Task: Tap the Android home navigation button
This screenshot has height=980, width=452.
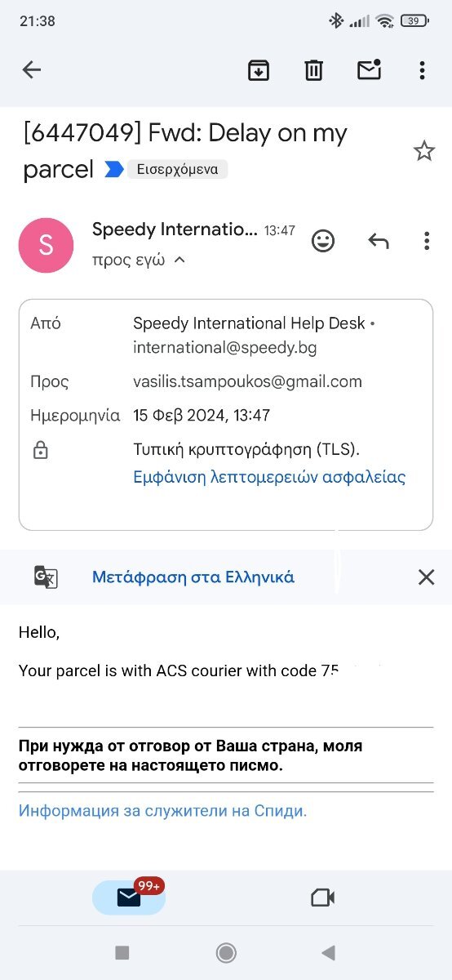Action: point(226,952)
